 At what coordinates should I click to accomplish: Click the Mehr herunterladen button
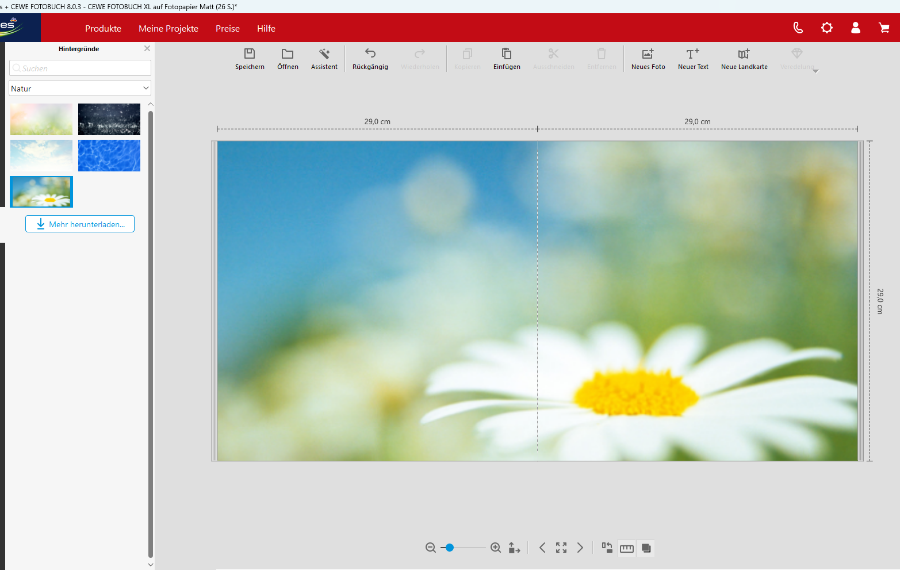[x=80, y=224]
